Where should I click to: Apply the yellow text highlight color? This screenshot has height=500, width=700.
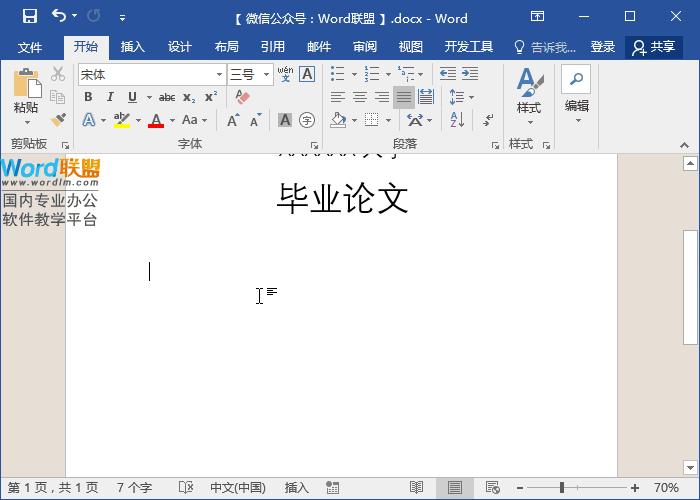click(x=121, y=120)
